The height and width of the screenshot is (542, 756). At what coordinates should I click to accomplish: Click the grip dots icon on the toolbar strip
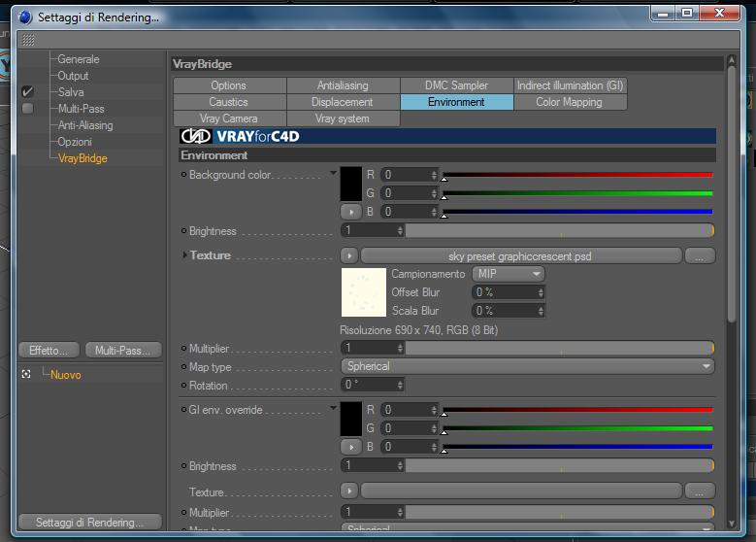(x=28, y=40)
